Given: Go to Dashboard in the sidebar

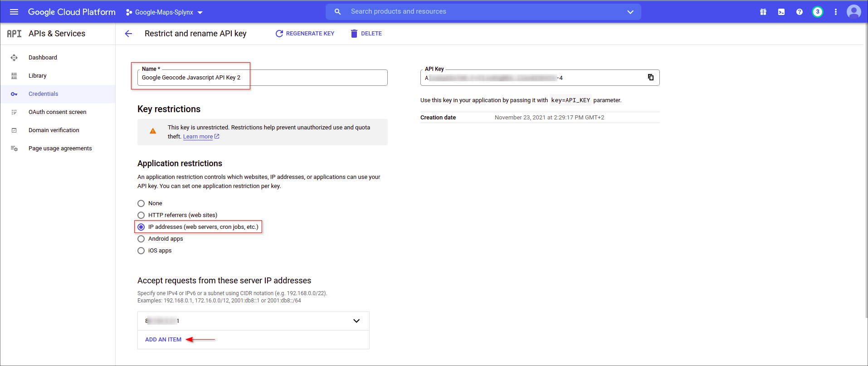Looking at the screenshot, I should click(43, 58).
